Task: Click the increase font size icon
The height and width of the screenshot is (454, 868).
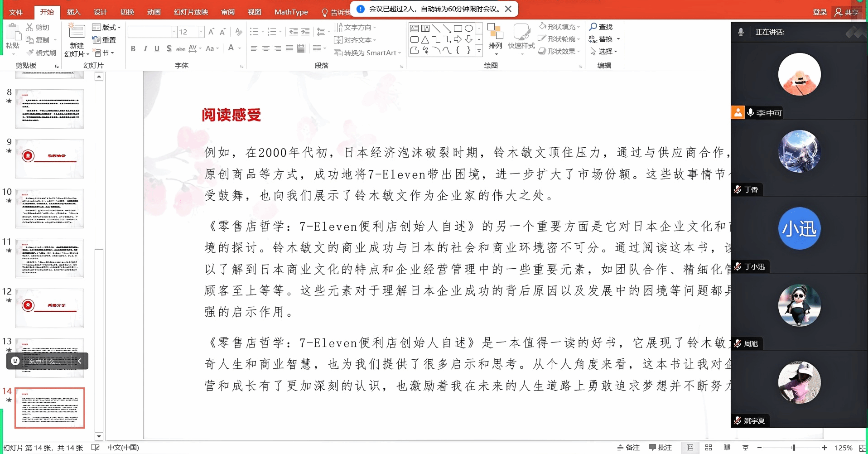Action: [211, 32]
